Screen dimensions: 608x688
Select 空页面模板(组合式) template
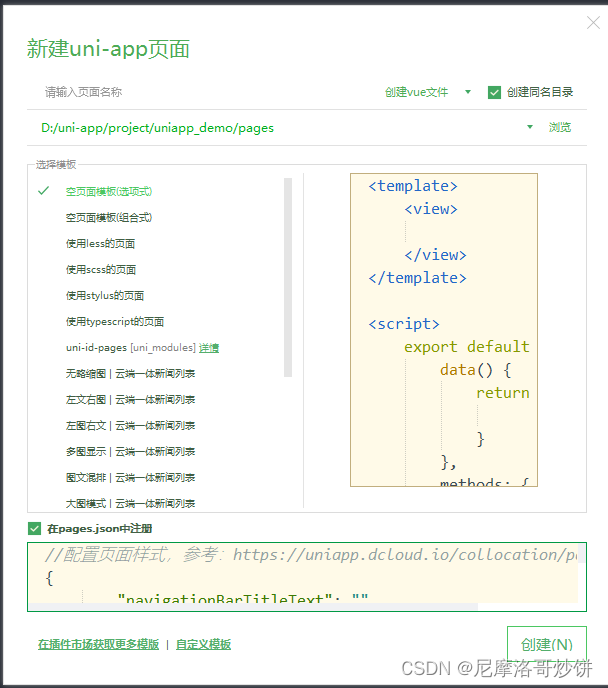(x=109, y=217)
